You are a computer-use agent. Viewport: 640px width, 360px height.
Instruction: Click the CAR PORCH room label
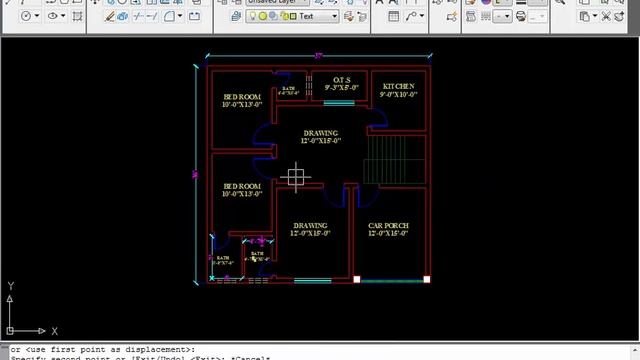tap(388, 225)
